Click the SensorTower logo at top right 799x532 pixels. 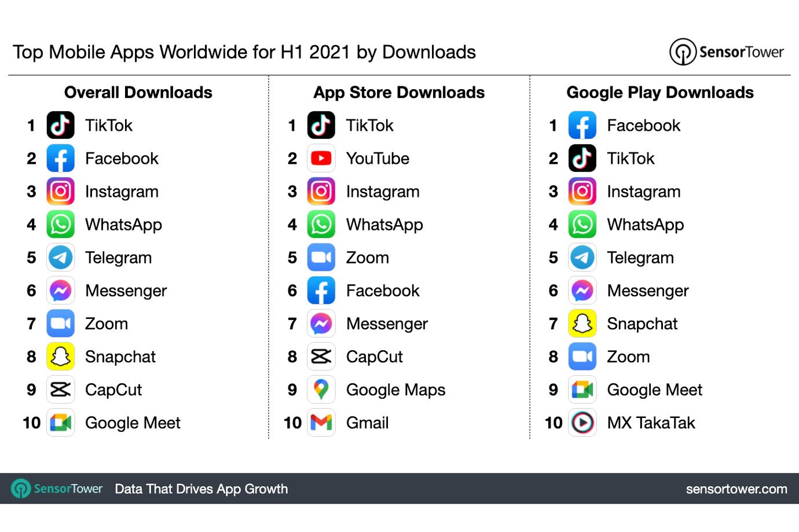click(x=727, y=52)
